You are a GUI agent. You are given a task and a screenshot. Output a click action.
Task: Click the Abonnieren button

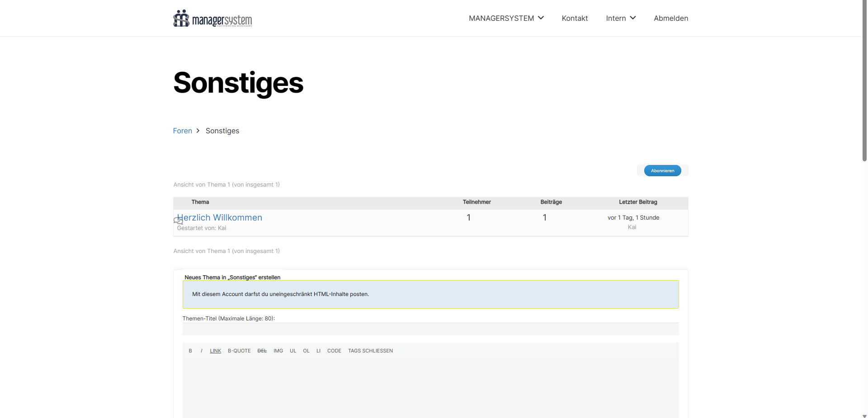point(662,170)
